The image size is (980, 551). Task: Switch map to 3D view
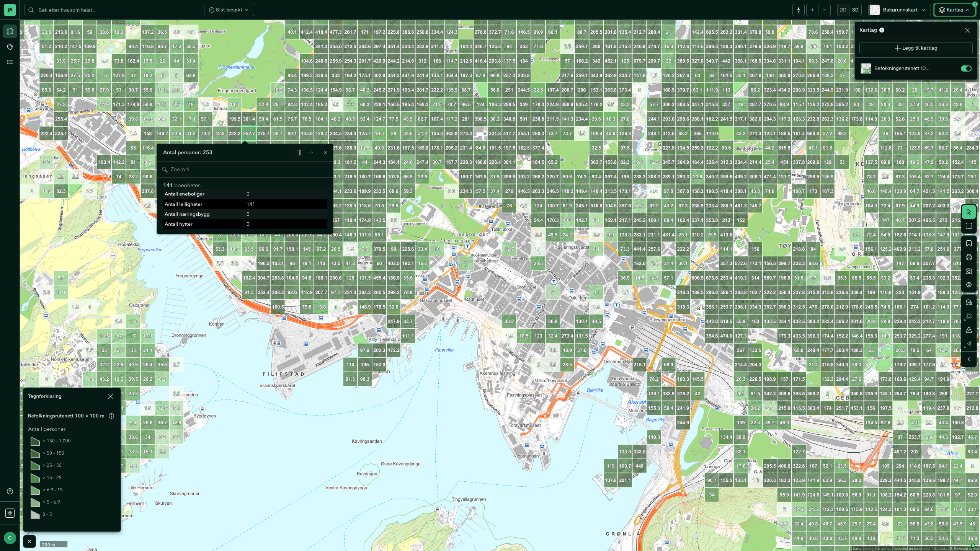pos(855,10)
